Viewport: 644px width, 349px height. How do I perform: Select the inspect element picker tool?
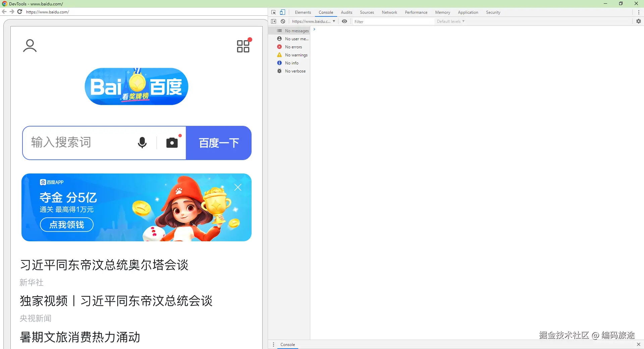click(x=274, y=12)
